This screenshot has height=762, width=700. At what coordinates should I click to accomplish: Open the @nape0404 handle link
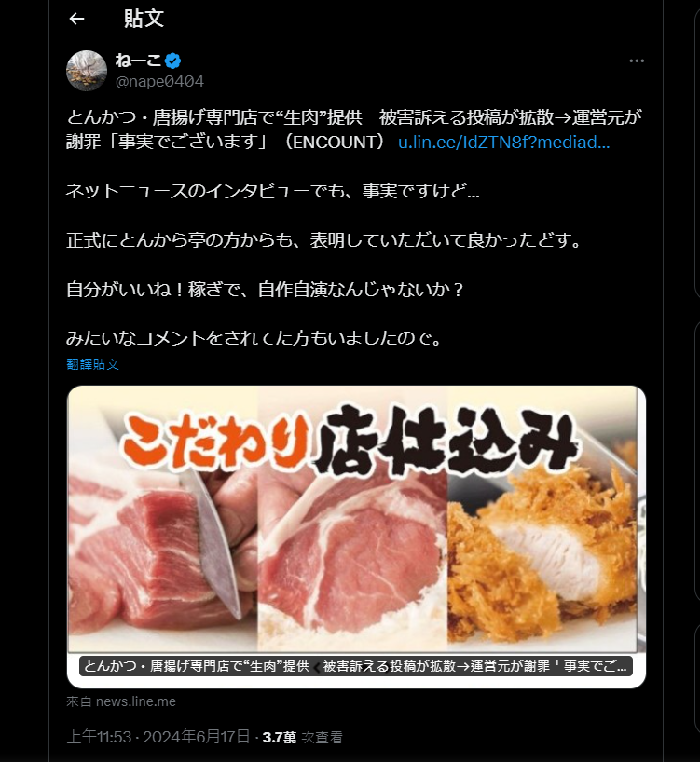click(159, 81)
